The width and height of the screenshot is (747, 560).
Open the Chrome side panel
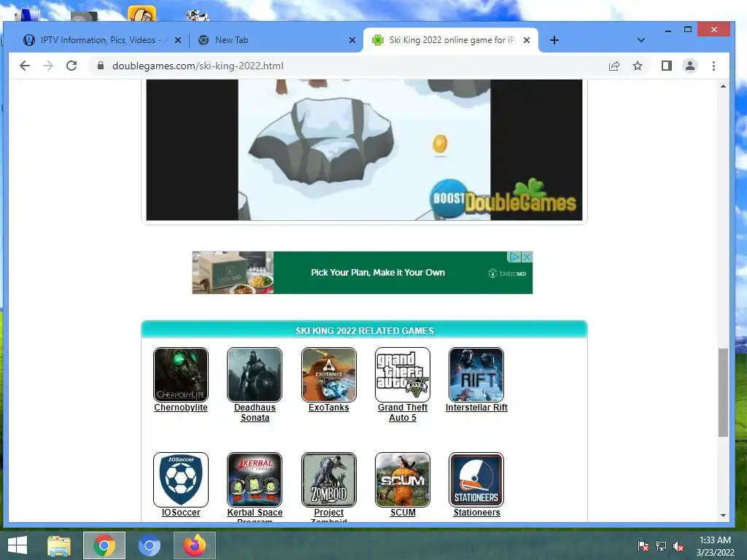coord(667,66)
